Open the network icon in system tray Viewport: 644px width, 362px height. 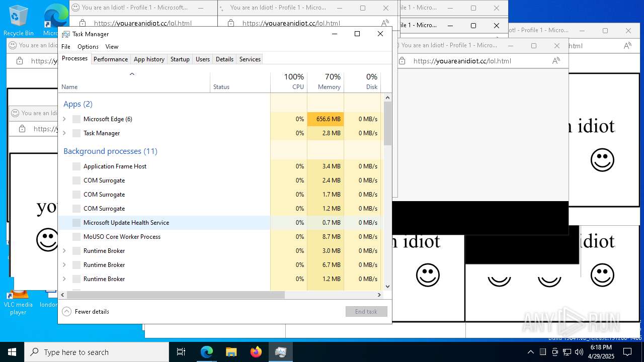coord(567,352)
